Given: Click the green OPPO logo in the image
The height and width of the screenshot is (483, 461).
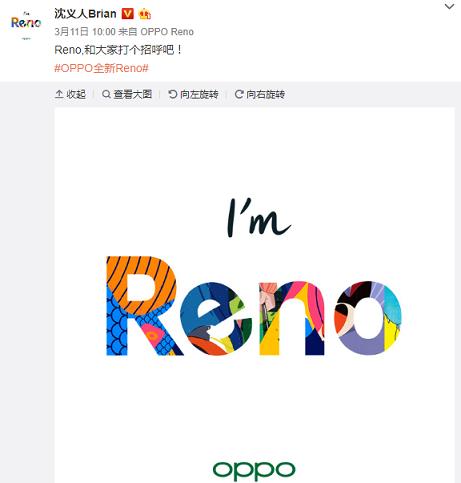Looking at the screenshot, I should (254, 470).
